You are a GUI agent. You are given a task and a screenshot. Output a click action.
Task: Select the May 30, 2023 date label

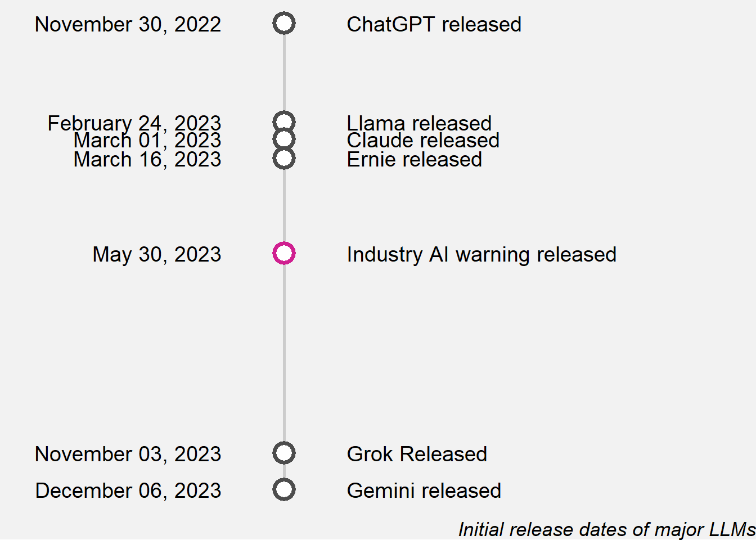tap(157, 255)
